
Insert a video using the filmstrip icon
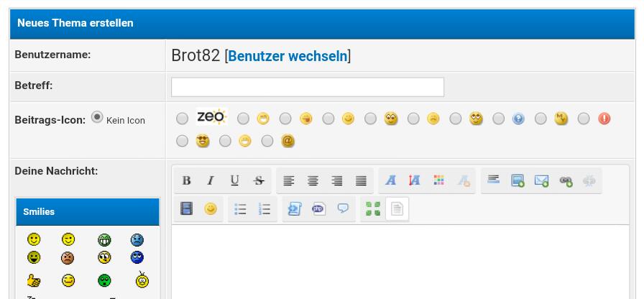186,209
